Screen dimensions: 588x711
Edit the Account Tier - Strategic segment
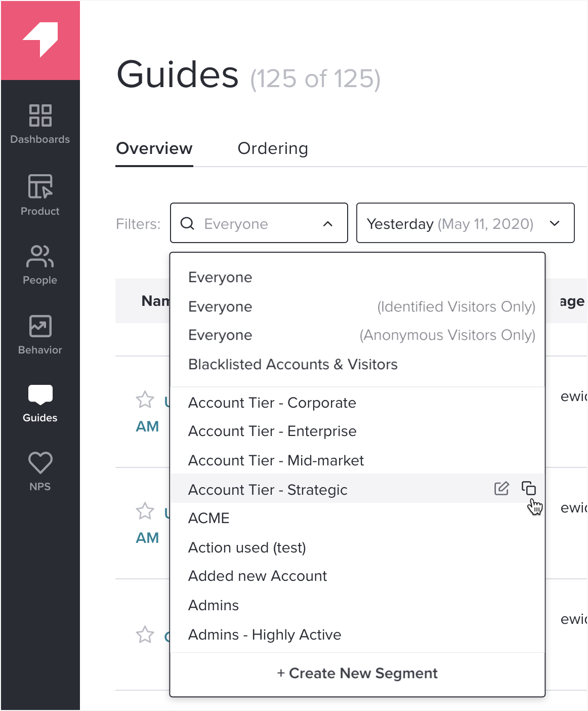coord(501,489)
